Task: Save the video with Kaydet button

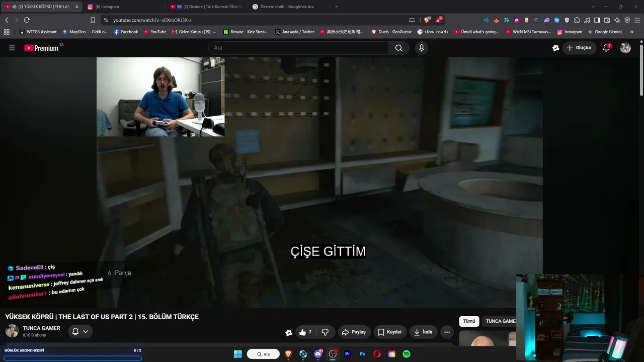Action: tap(389, 332)
